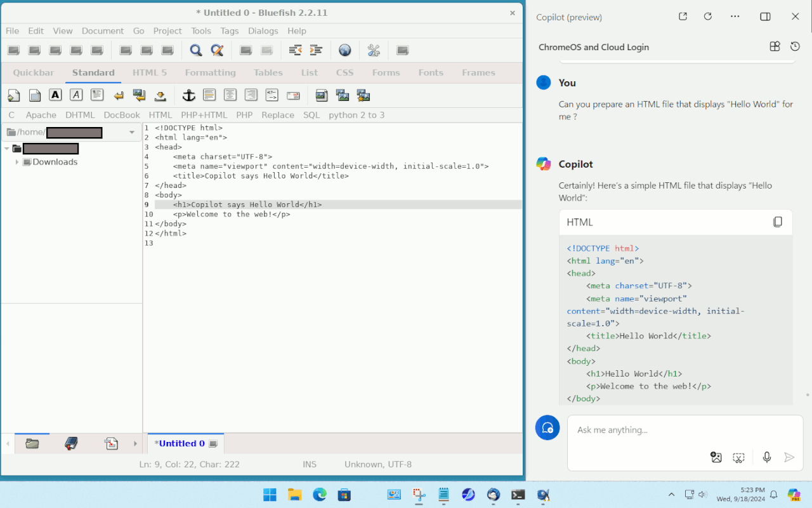812x508 pixels.
Task: Select Downloads in the file tree
Action: 55,162
